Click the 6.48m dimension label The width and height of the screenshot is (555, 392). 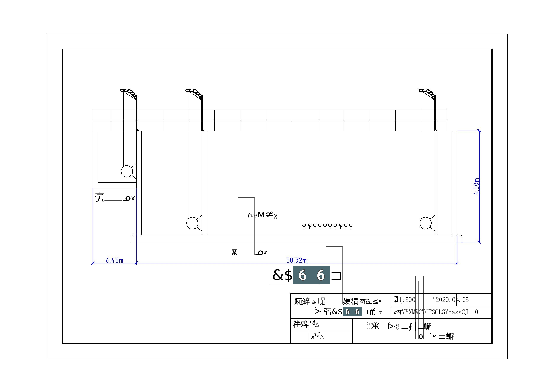tap(114, 260)
